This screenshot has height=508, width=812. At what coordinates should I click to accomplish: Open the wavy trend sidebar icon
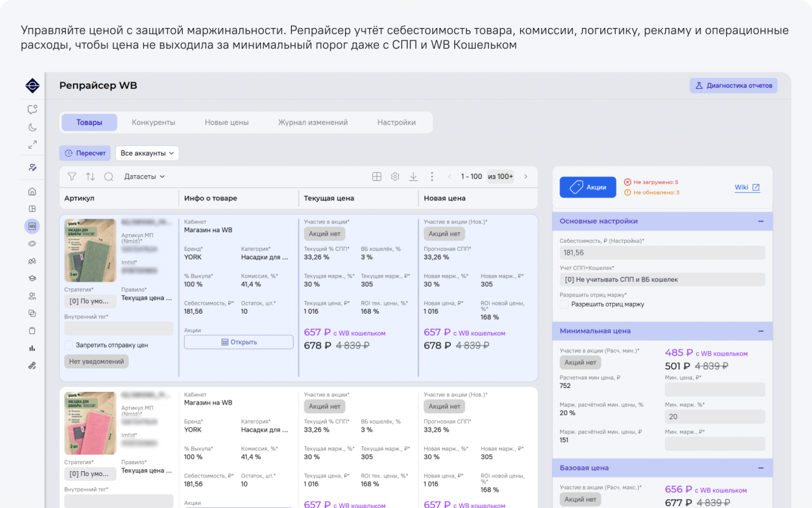32,261
